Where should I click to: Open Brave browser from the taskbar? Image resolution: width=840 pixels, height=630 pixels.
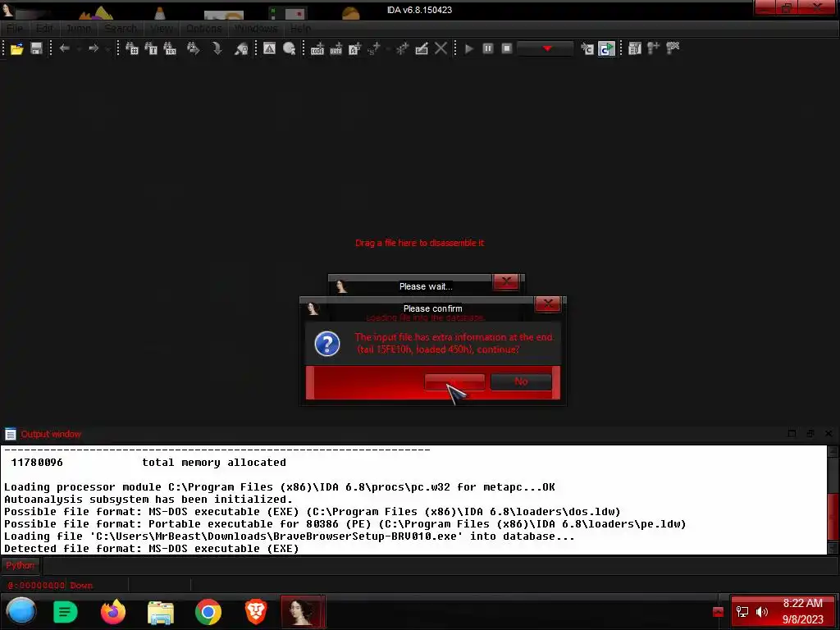(x=256, y=612)
